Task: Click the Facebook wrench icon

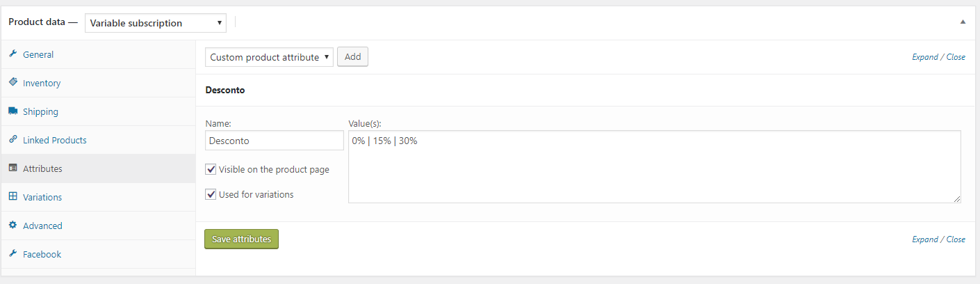Action: tap(13, 254)
